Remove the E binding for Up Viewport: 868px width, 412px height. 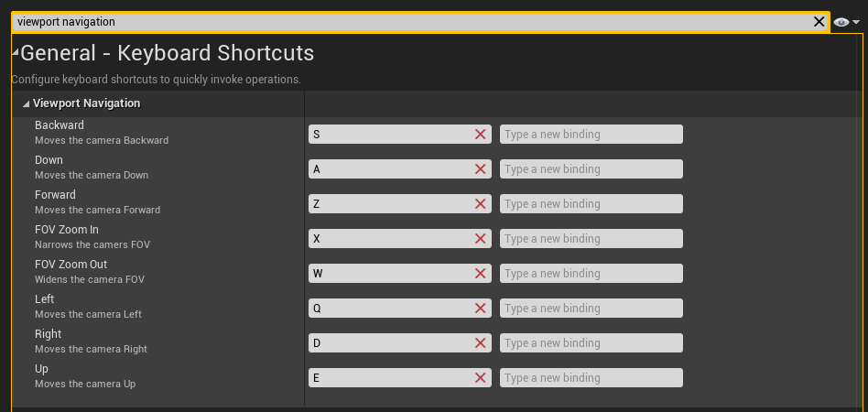coord(480,378)
